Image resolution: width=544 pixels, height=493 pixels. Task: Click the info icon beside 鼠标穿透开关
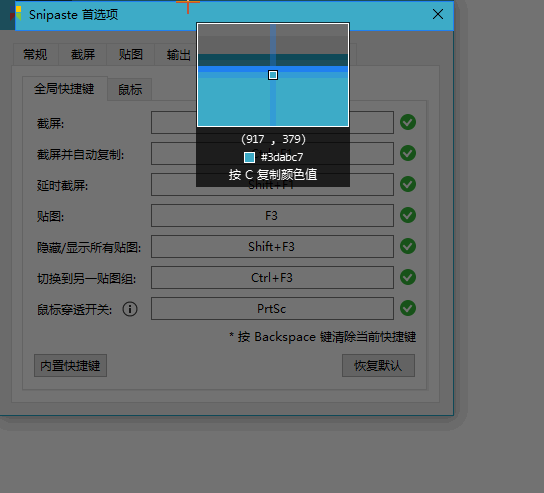(130, 309)
